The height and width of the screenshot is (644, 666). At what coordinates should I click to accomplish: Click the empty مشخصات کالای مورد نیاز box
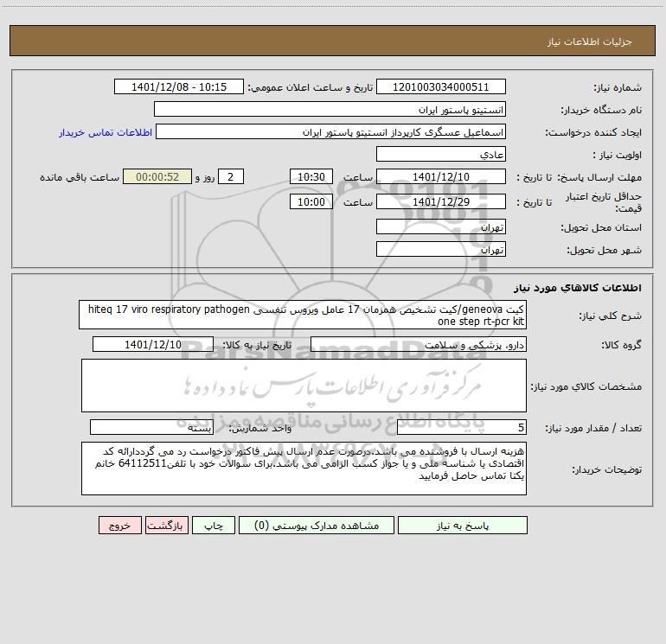(304, 386)
